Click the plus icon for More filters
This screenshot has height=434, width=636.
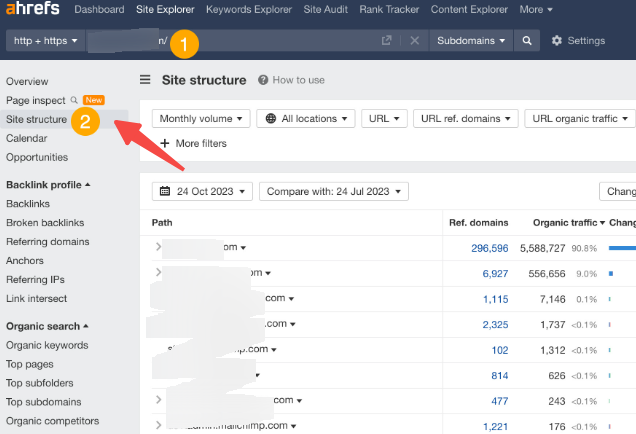pyautogui.click(x=164, y=143)
